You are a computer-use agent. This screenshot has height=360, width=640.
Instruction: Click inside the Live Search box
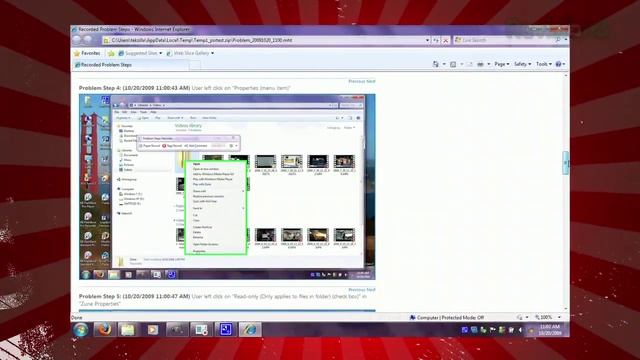[x=504, y=40]
